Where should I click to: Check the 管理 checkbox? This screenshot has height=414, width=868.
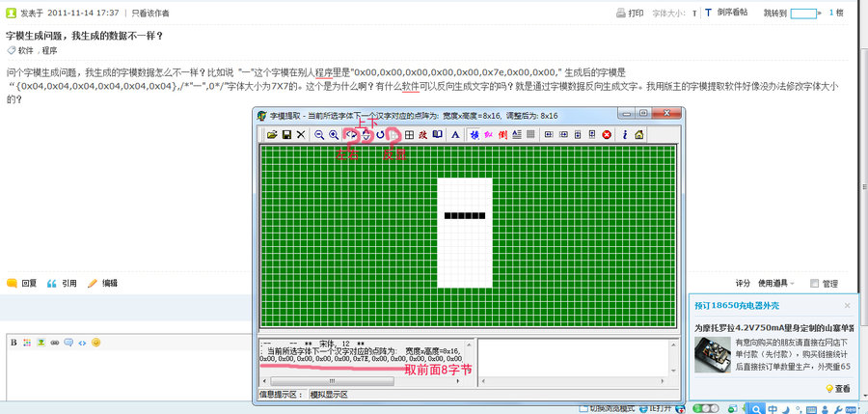814,283
